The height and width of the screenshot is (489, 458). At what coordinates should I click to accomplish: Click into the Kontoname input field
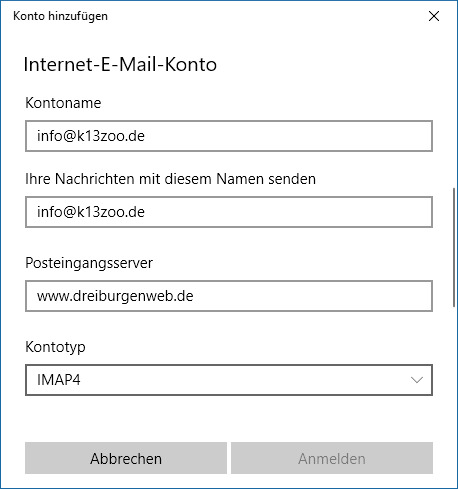click(229, 136)
